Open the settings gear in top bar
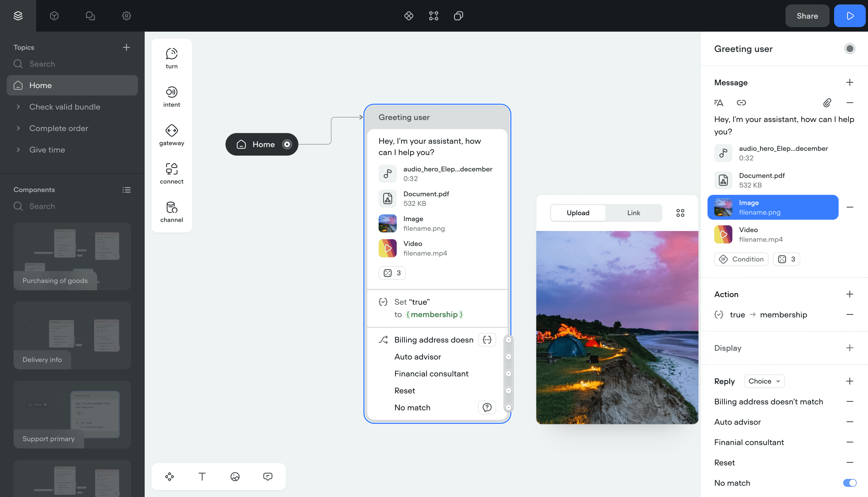The height and width of the screenshot is (497, 868). pyautogui.click(x=126, y=16)
